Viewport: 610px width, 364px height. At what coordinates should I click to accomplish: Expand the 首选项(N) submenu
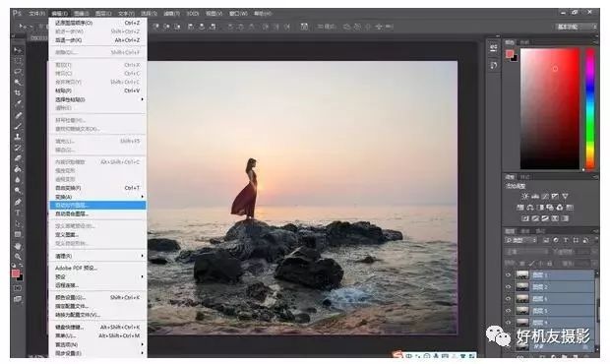coord(97,344)
